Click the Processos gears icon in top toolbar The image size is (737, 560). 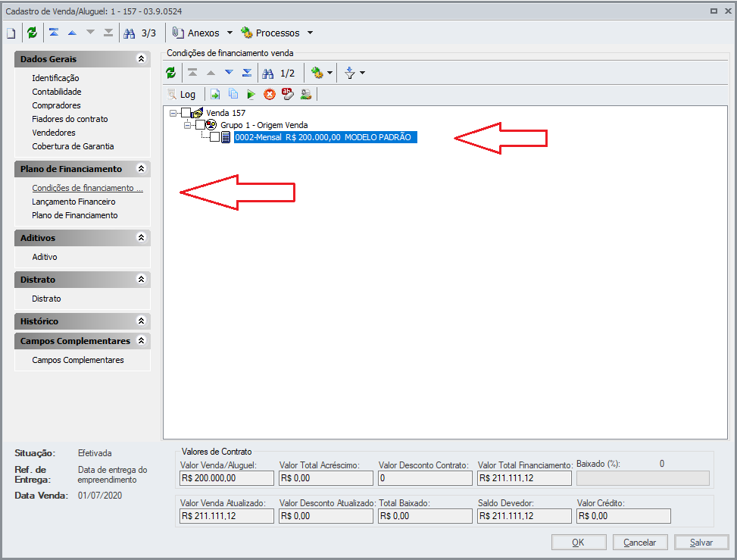pyautogui.click(x=246, y=33)
